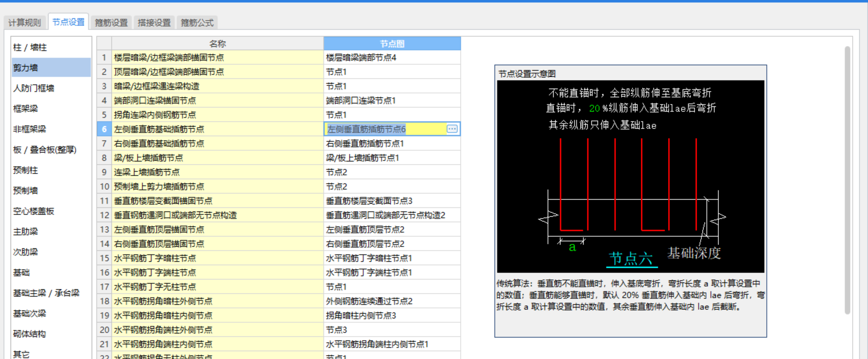Open the 箍筋设置 tab
The image size is (868, 359).
pyautogui.click(x=111, y=22)
